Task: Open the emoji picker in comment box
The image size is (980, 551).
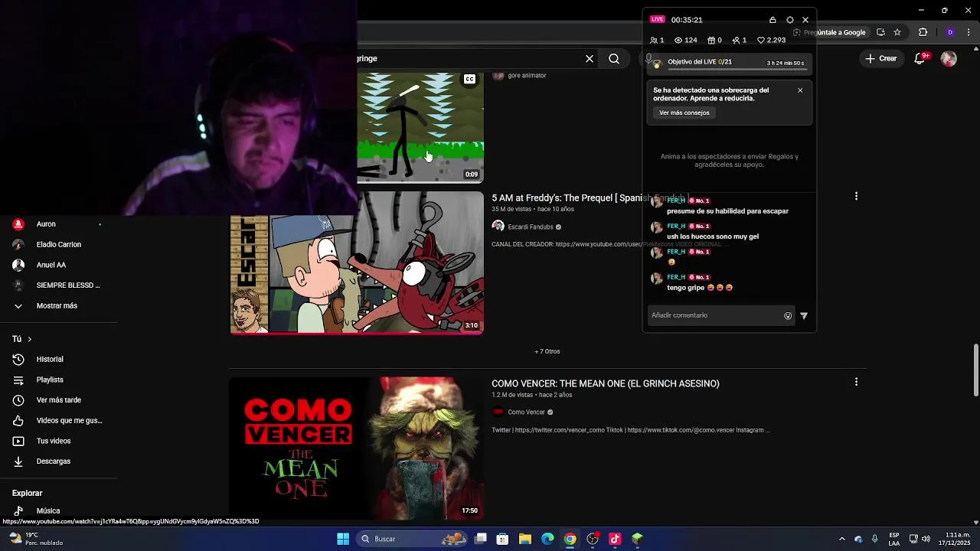Action: pyautogui.click(x=788, y=315)
